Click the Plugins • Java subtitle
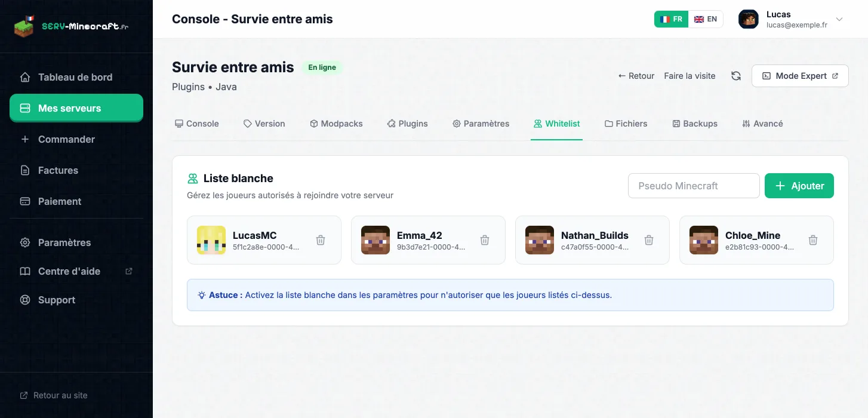The height and width of the screenshot is (418, 868). point(204,87)
